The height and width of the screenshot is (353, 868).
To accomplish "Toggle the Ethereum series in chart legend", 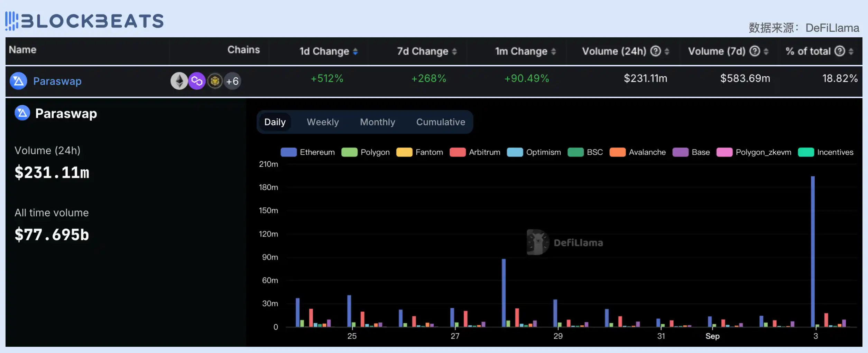I will [x=308, y=152].
